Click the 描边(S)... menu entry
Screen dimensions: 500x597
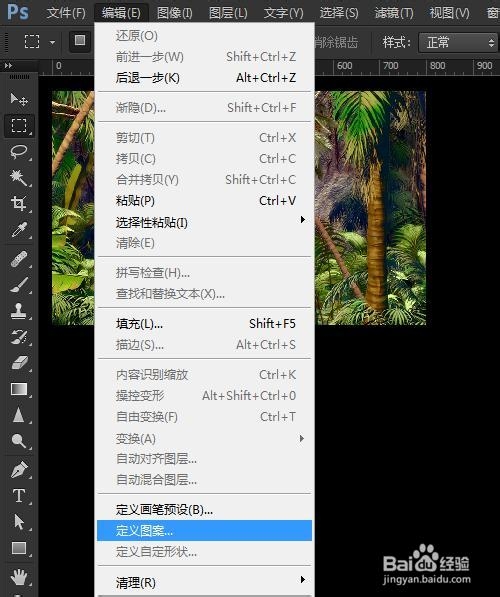point(204,345)
